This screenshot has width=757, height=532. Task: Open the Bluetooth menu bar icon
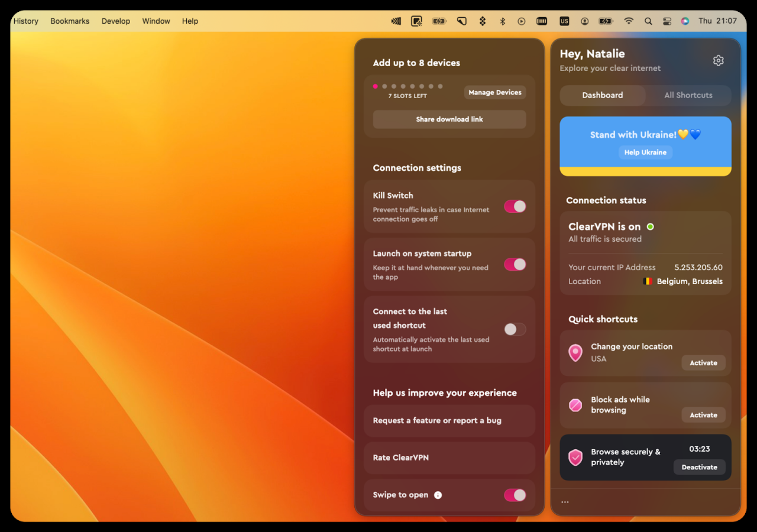(503, 21)
